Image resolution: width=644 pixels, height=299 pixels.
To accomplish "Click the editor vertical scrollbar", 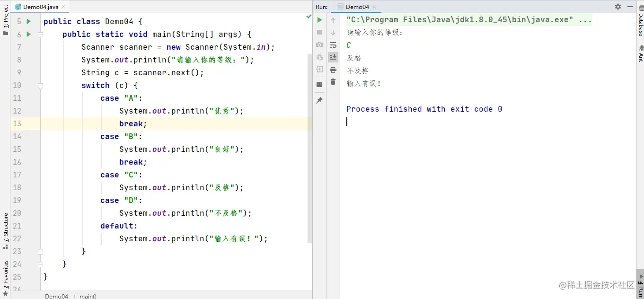I will click(x=310, y=148).
